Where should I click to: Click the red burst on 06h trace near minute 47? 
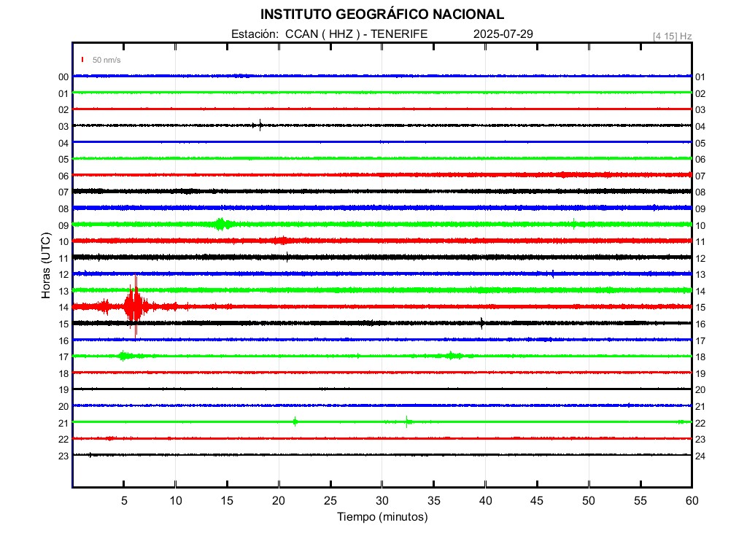pos(565,175)
